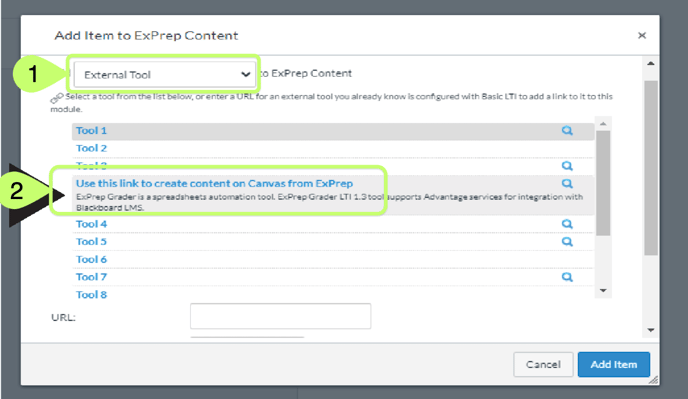Image resolution: width=688 pixels, height=399 pixels.
Task: Click the Cancel button
Action: click(543, 364)
